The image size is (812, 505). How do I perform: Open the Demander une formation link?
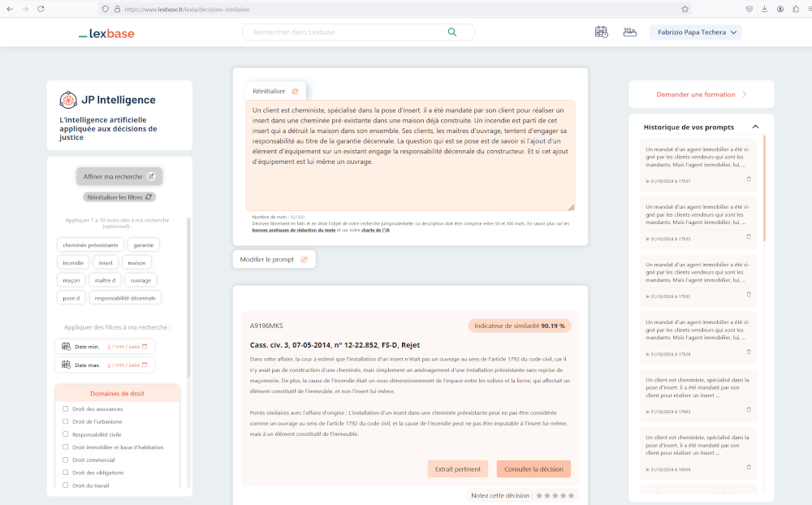702,94
